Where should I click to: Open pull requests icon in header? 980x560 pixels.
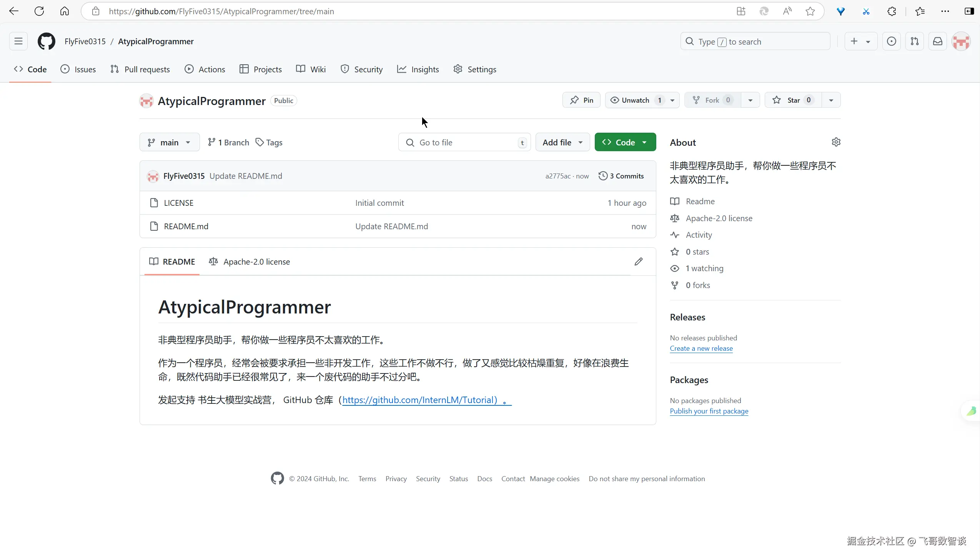(x=914, y=42)
